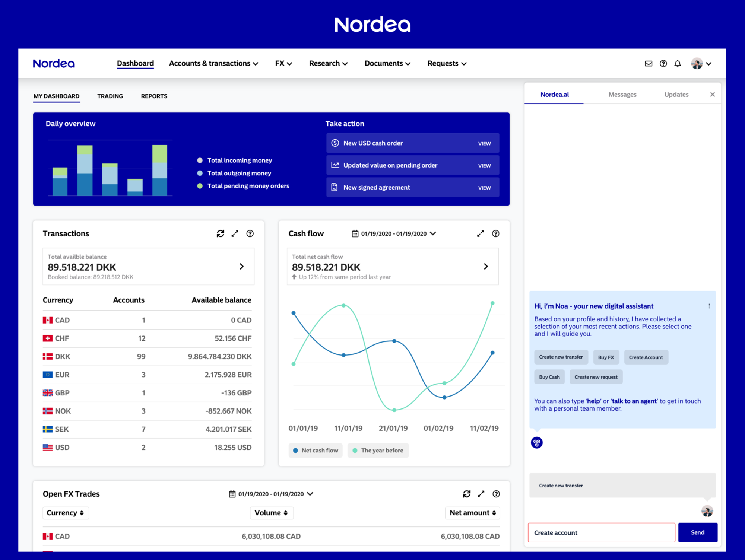View Updated value on pending order
The image size is (745, 560).
484,165
